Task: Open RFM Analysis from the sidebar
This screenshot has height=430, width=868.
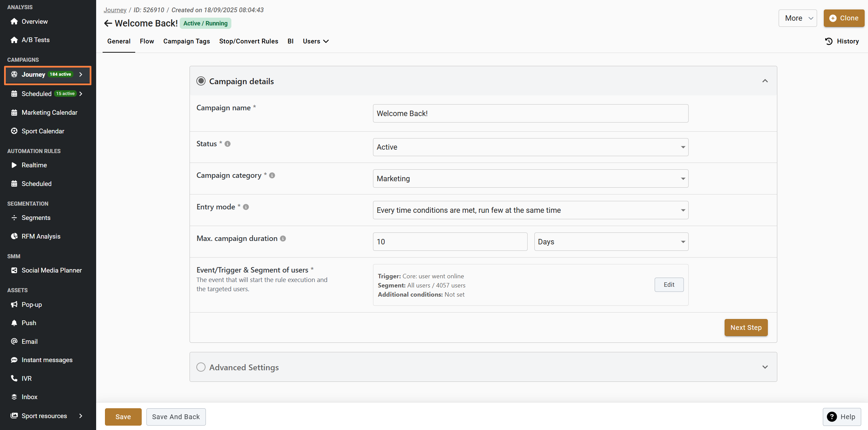Action: tap(41, 236)
